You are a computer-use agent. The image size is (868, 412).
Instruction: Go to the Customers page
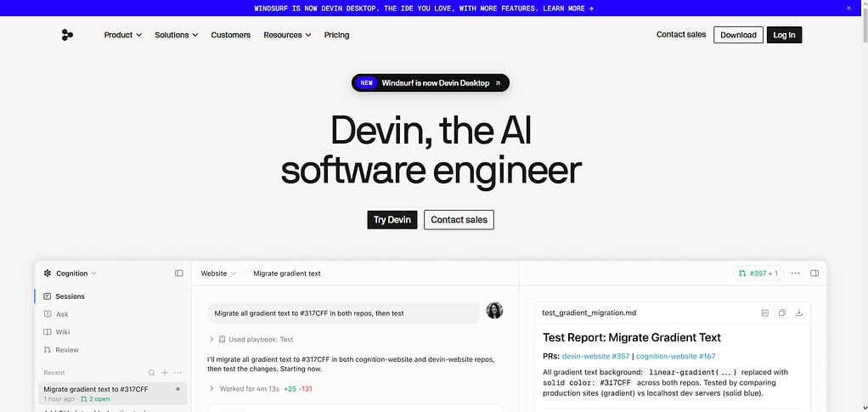point(230,35)
